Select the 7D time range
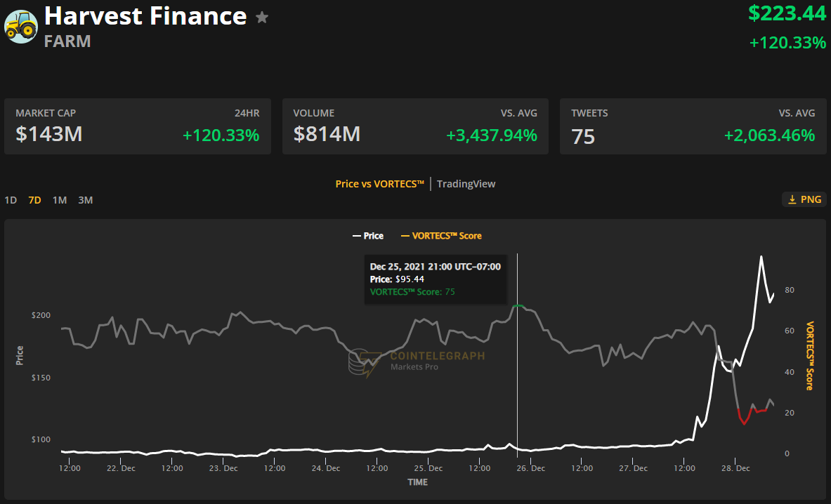Image resolution: width=831 pixels, height=504 pixels. (34, 200)
